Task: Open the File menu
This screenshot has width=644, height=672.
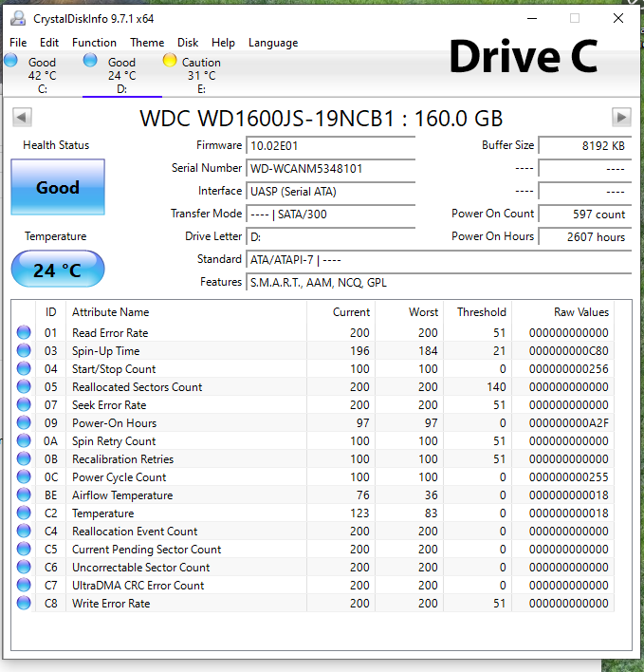Action: 18,43
